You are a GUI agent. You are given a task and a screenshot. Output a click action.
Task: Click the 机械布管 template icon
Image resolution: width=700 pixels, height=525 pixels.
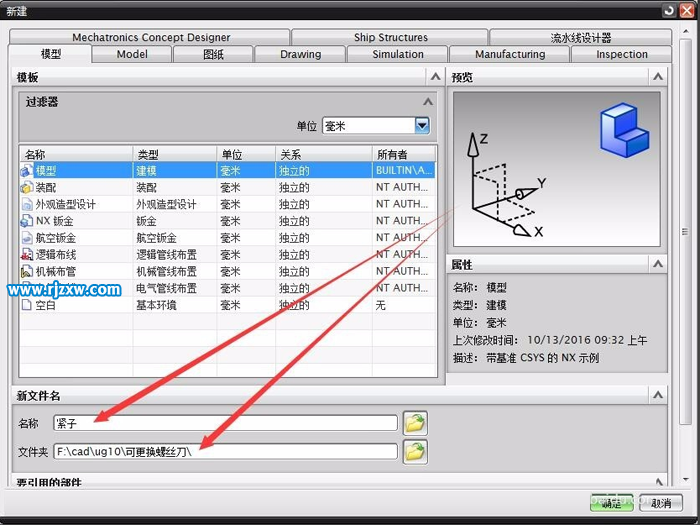coord(27,271)
